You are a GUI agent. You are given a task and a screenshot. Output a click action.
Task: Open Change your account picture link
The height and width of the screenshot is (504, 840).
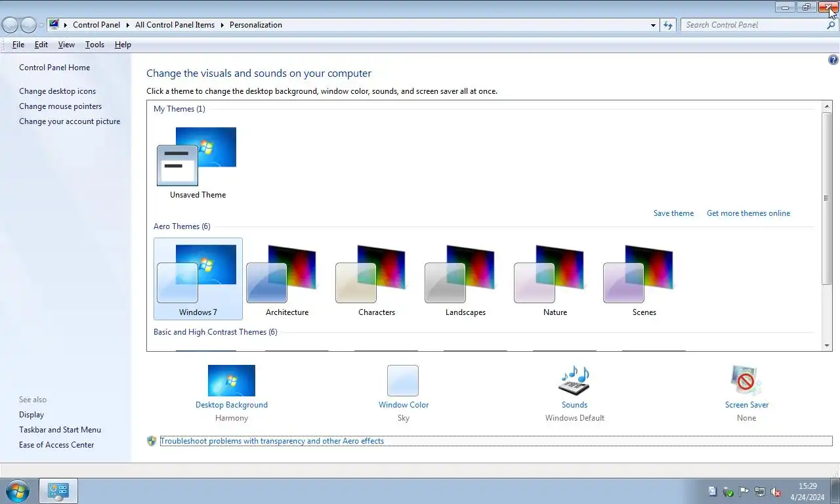70,121
